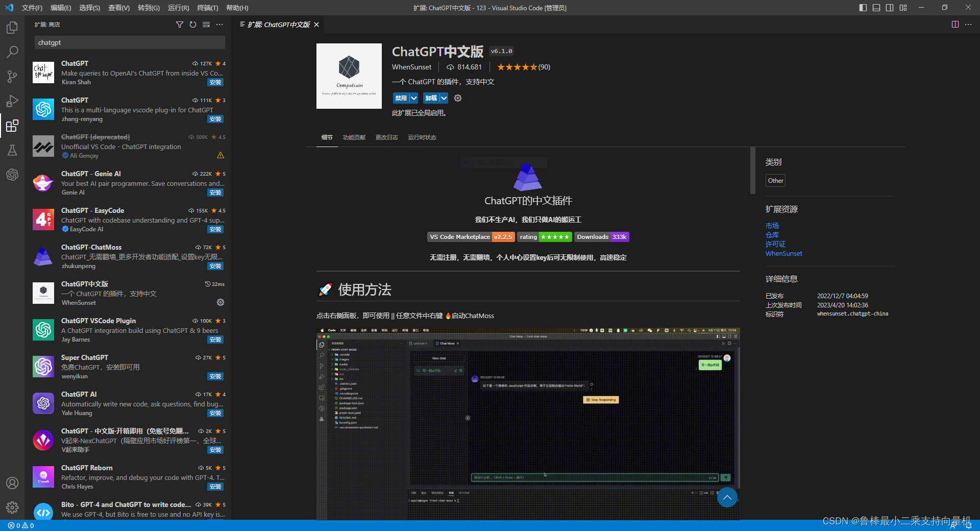
Task: Click ChatGPT中文版 extension large logo
Action: (349, 76)
